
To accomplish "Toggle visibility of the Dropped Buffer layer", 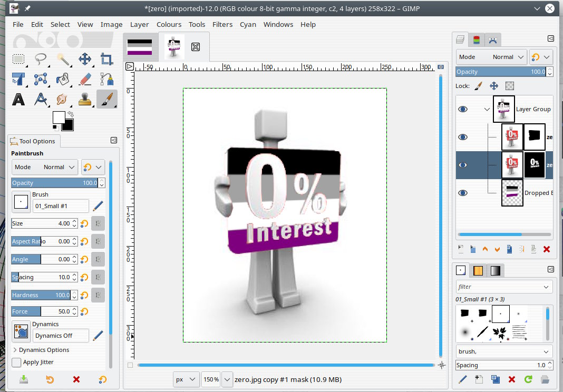I will pyautogui.click(x=463, y=193).
